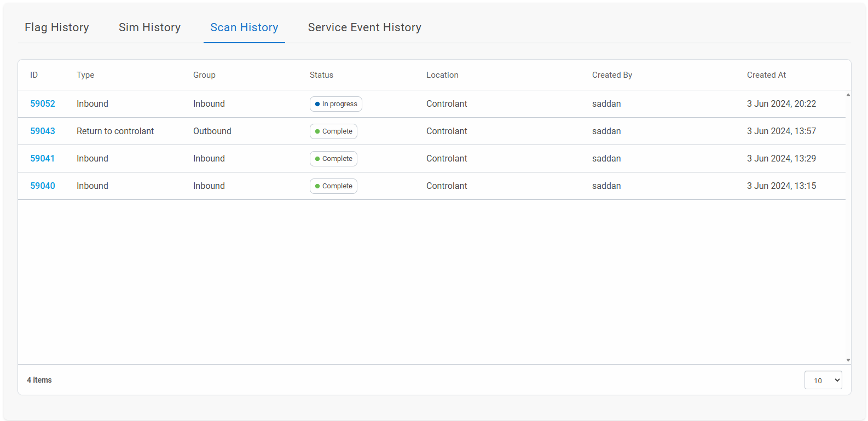Click the '3 Jun 2024, 20:22' timestamp
This screenshot has width=868, height=421.
(x=782, y=104)
